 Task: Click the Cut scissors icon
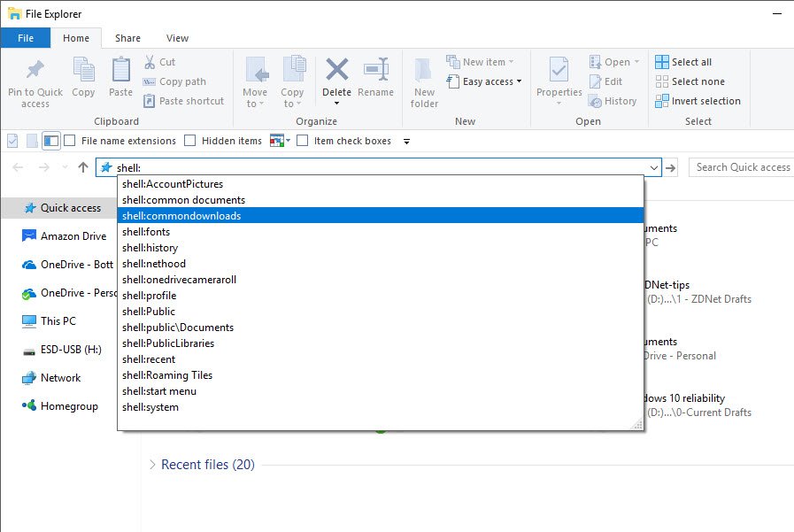click(150, 62)
